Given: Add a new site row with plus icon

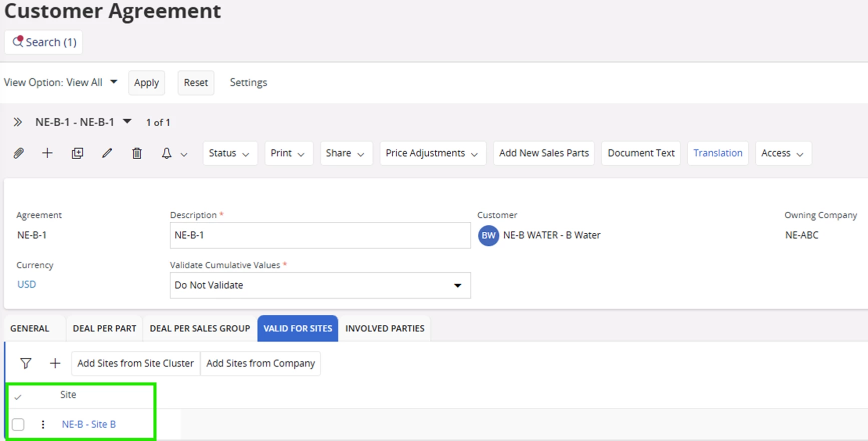Looking at the screenshot, I should click(x=55, y=363).
